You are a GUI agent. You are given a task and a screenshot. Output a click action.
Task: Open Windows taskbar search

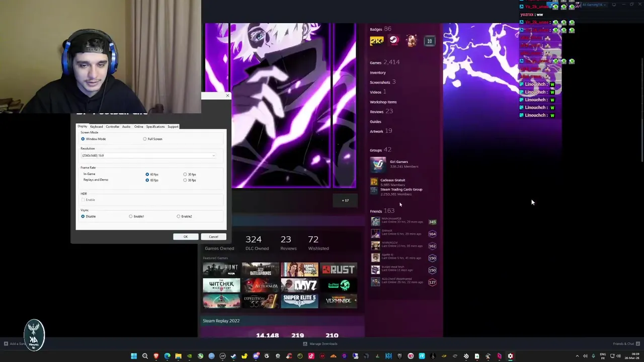(145, 356)
